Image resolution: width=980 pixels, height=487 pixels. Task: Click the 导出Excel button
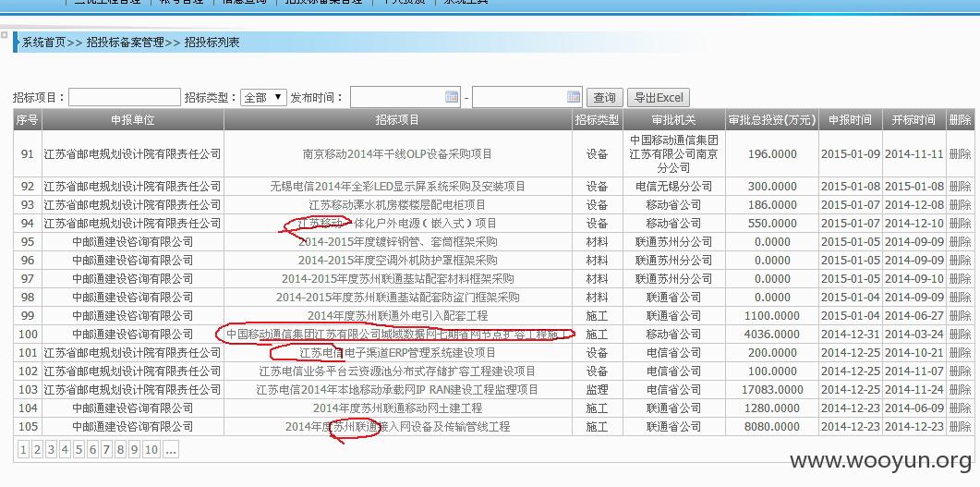coord(659,98)
